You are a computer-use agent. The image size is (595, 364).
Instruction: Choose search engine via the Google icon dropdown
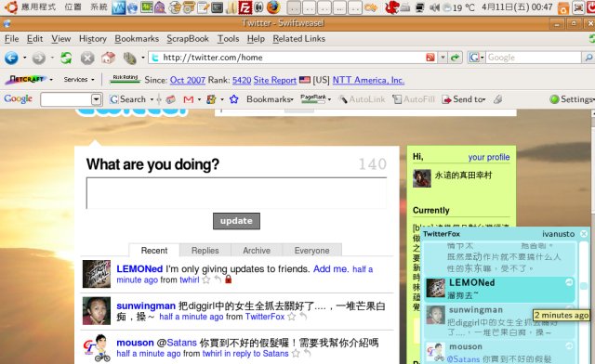pos(476,58)
